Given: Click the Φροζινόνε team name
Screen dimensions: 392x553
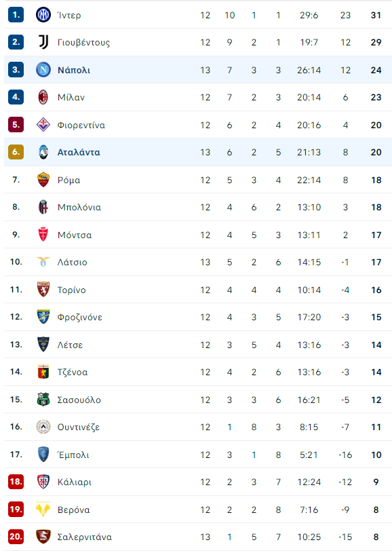Looking at the screenshot, I should coord(79,318).
